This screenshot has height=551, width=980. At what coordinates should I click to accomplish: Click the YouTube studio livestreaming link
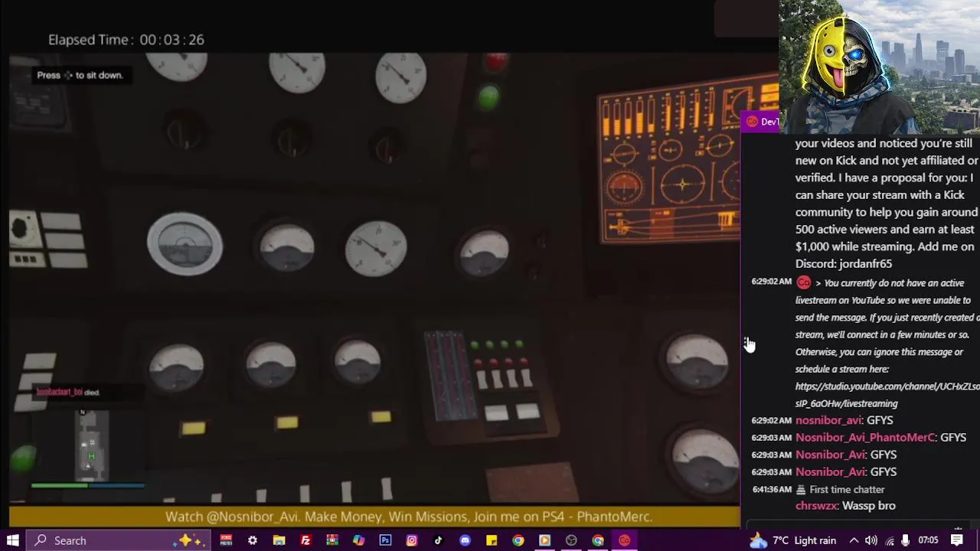click(x=887, y=395)
